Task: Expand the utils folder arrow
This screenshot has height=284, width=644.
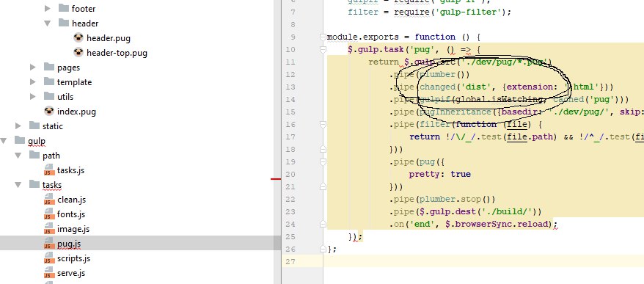Action: [33, 97]
